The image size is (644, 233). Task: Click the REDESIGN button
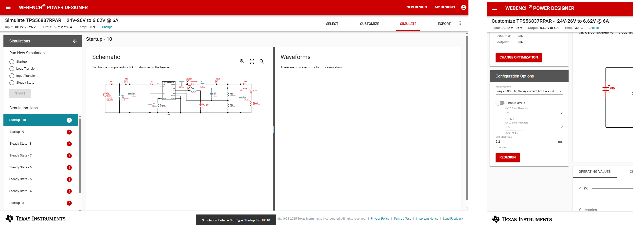point(507,157)
